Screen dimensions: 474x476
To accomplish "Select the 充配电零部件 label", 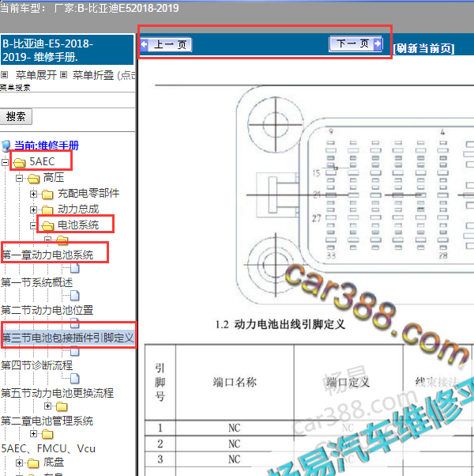I will 88,193.
